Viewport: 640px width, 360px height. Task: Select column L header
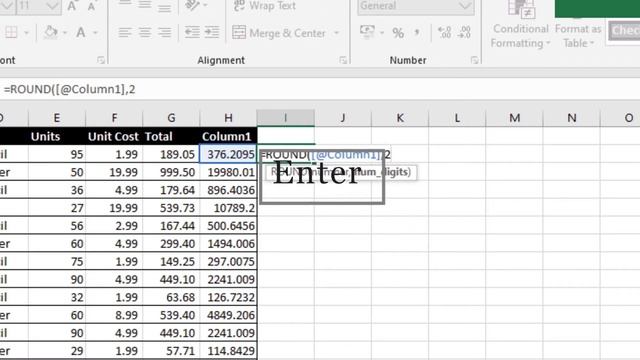[457, 118]
